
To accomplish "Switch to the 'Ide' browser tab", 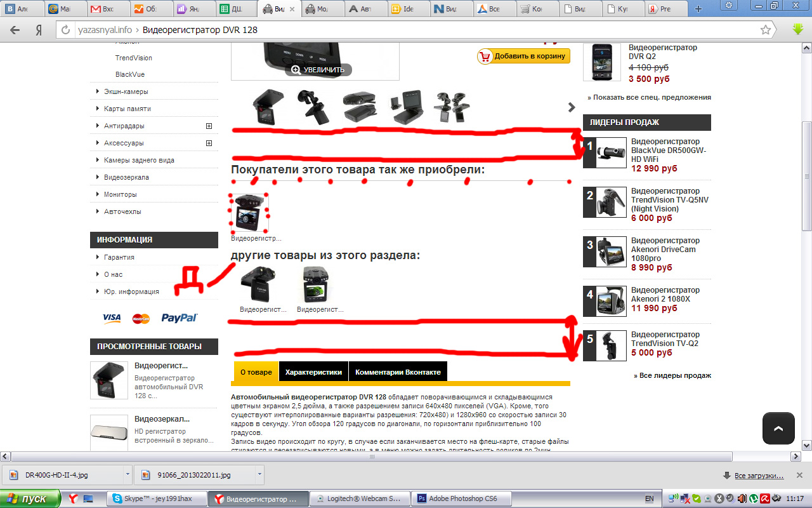I will click(407, 9).
